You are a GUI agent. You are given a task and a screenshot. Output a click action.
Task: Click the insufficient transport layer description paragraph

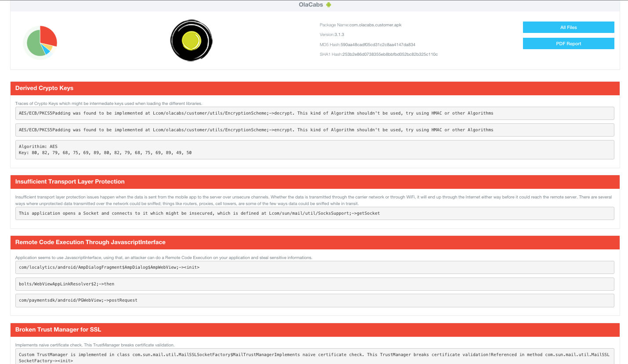click(313, 201)
